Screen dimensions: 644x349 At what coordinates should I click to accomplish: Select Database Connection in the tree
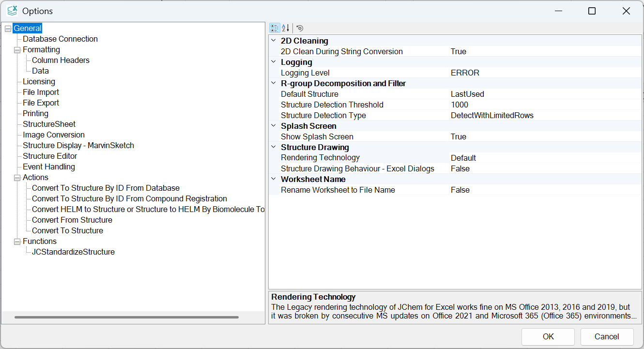tap(60, 39)
